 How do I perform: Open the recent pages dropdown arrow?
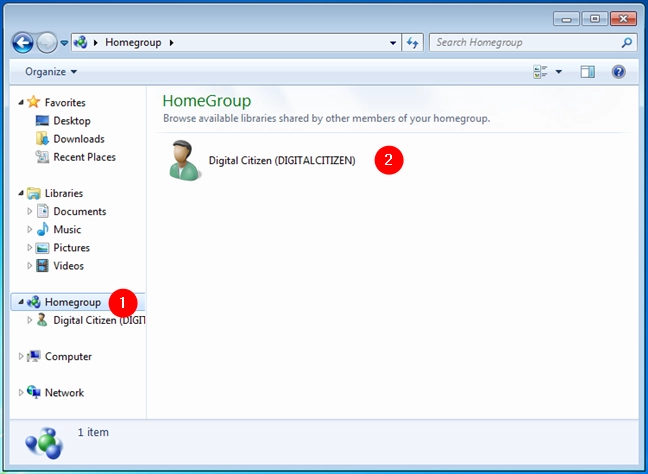(x=64, y=43)
